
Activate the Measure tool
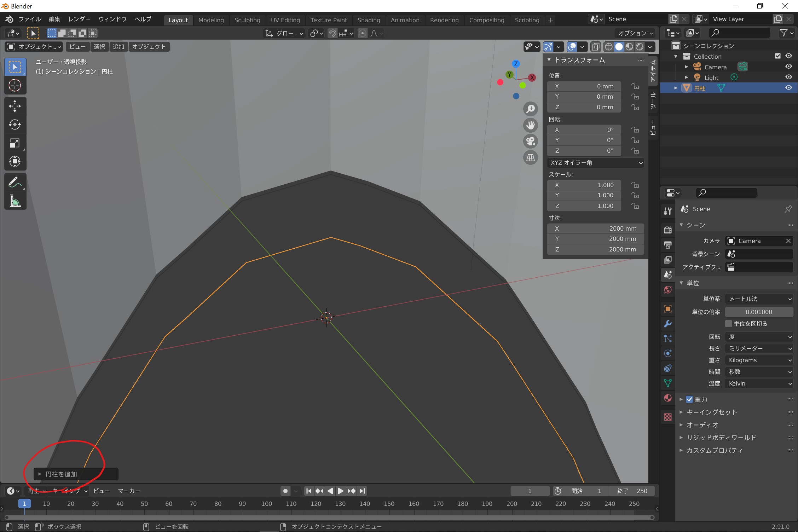(x=15, y=201)
